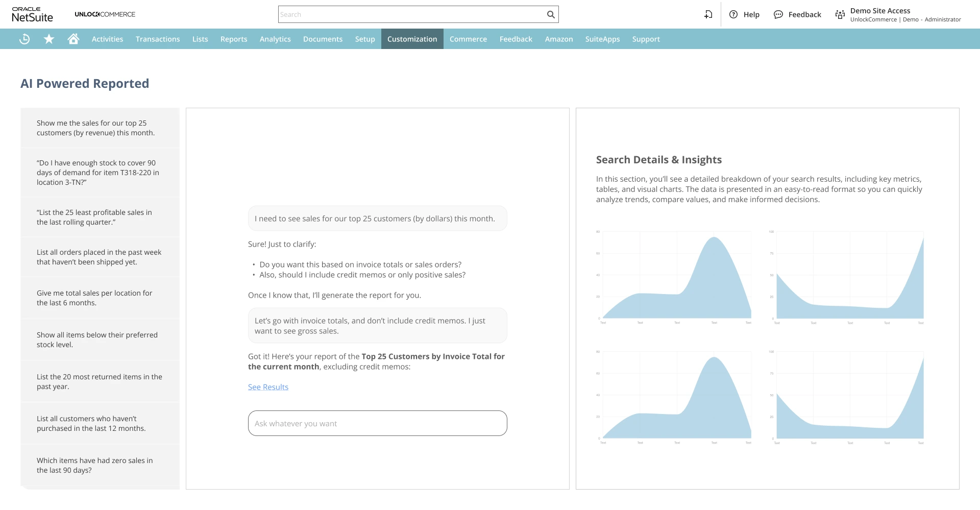Click the search magnifier icon

[x=551, y=15]
